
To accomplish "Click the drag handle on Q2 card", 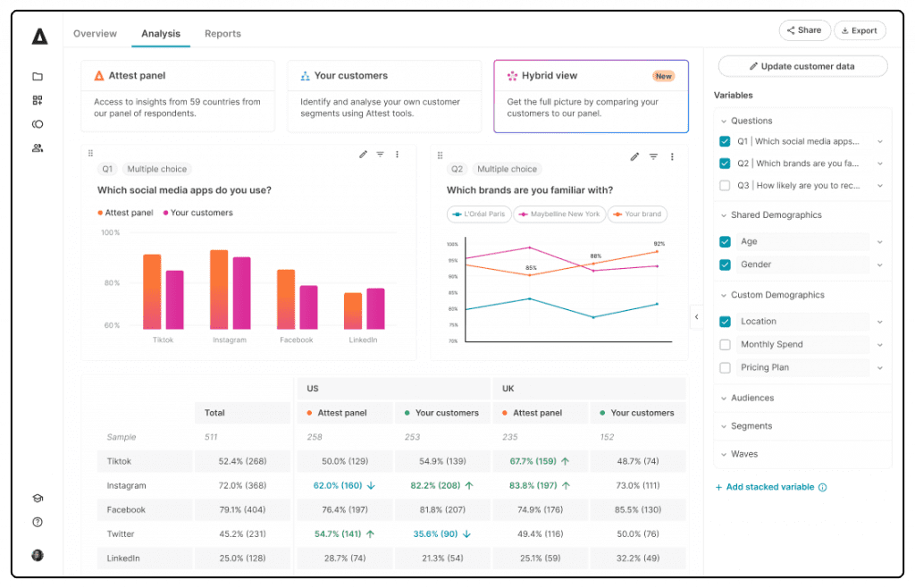I will click(441, 155).
